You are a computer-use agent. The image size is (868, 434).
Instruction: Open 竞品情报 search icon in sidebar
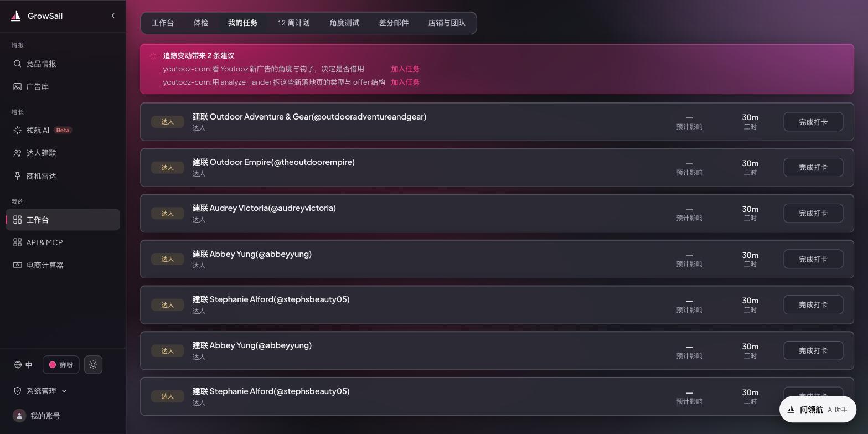[x=18, y=64]
